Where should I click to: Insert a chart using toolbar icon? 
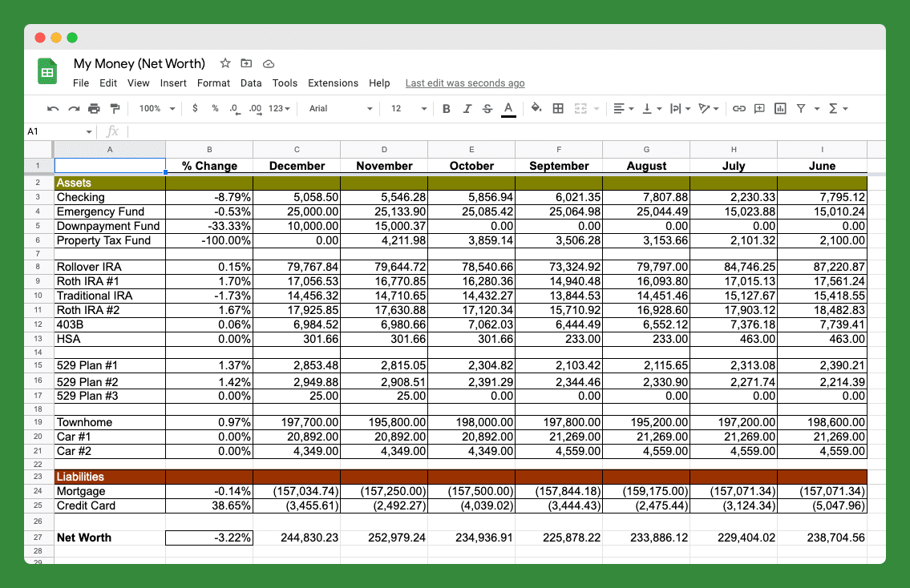pos(780,109)
